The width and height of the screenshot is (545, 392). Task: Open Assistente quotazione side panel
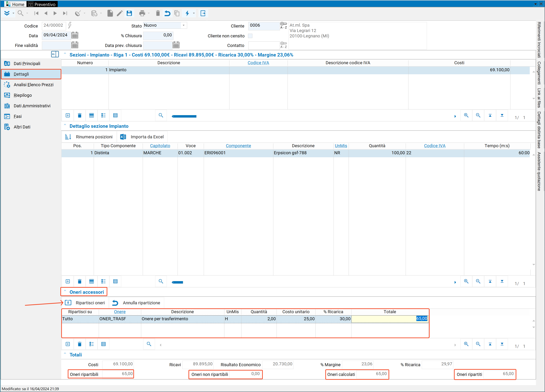539,172
